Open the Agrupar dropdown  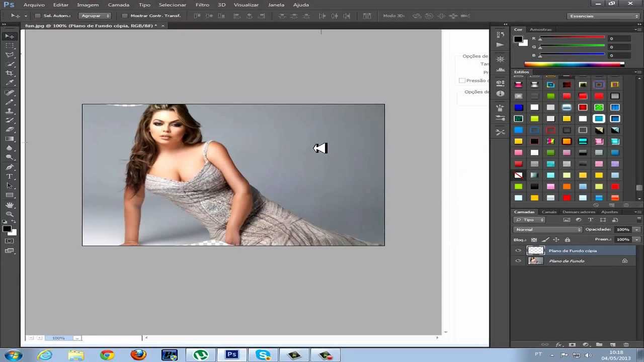pos(95,16)
